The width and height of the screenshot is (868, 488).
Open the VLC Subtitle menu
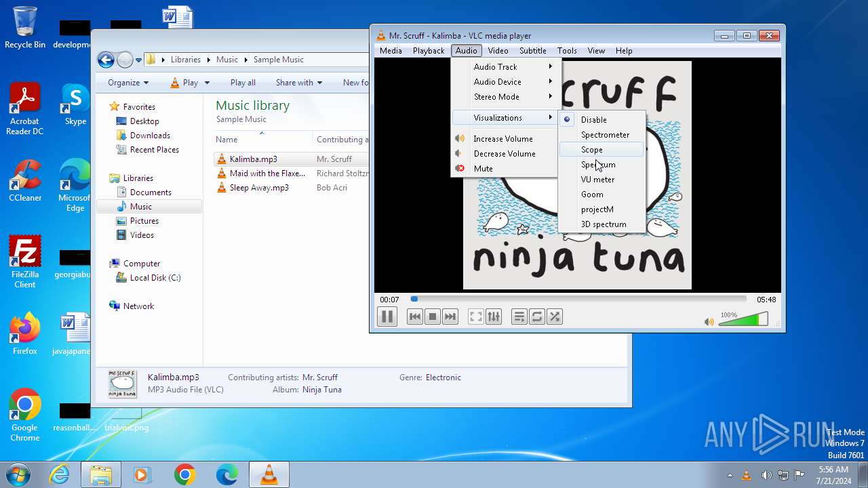click(533, 51)
